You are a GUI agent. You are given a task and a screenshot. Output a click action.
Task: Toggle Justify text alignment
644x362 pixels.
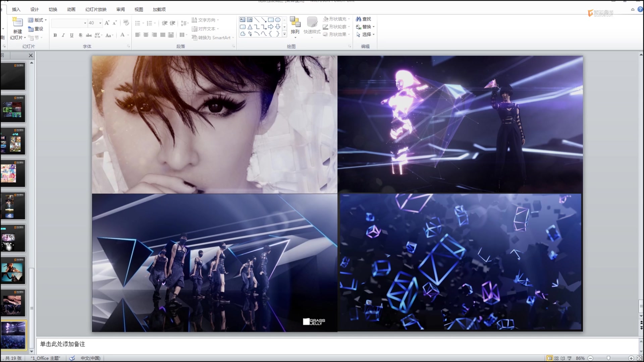[163, 35]
